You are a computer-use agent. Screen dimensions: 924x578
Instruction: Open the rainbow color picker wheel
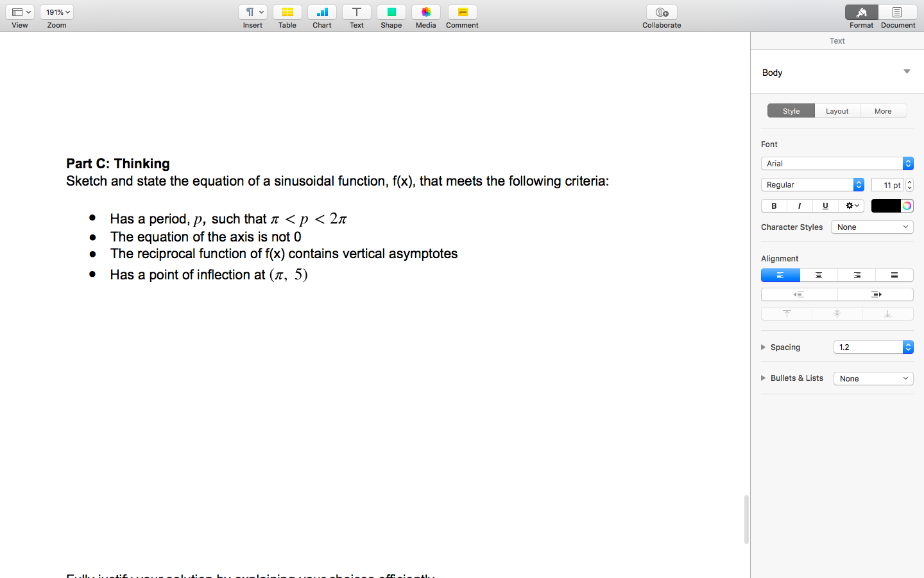(x=907, y=206)
